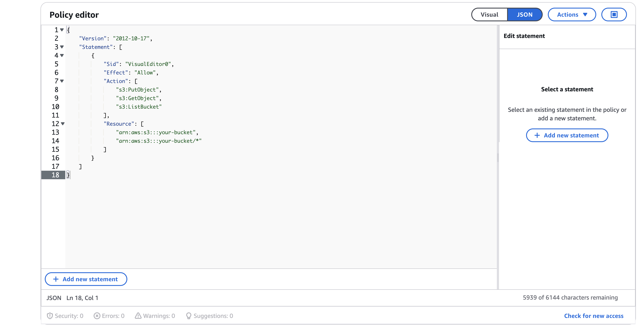Viewport: 644px width, 332px height.
Task: Click the Errors: 0 status indicator
Action: pos(109,316)
